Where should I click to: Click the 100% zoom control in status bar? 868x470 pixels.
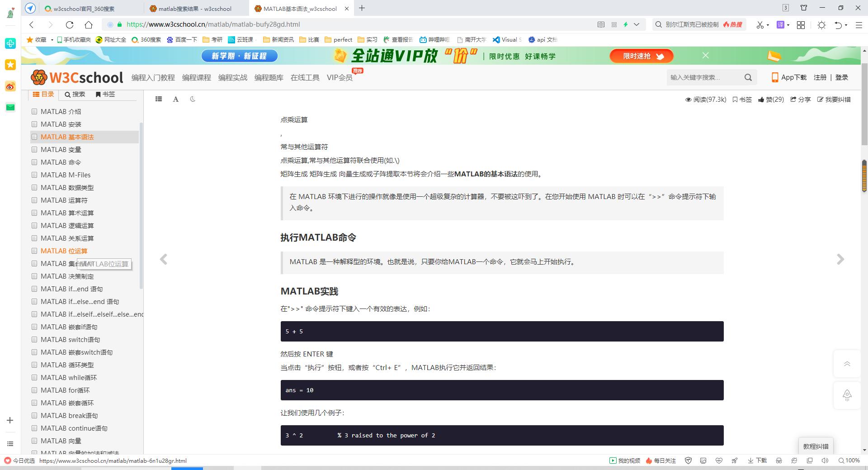click(x=848, y=461)
